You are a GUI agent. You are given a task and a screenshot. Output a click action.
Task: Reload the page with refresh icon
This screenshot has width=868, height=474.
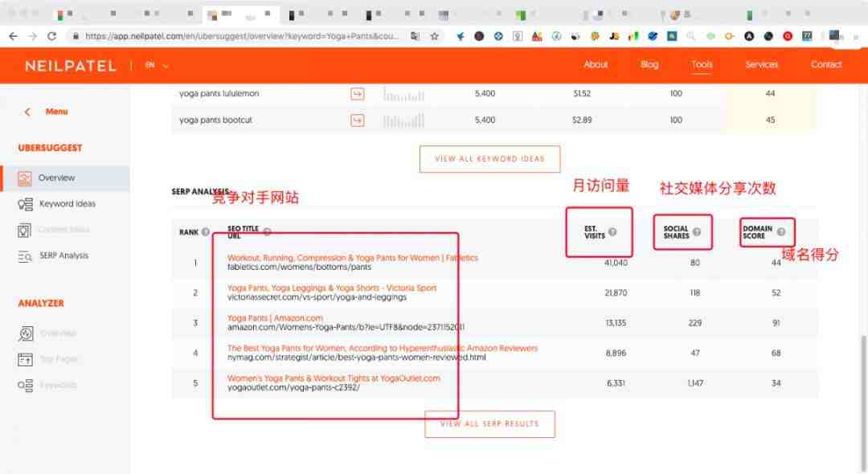(51, 36)
